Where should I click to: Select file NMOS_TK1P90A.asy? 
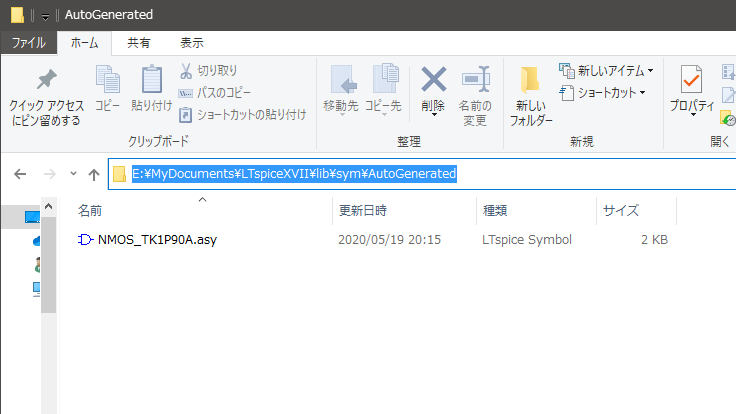[157, 240]
